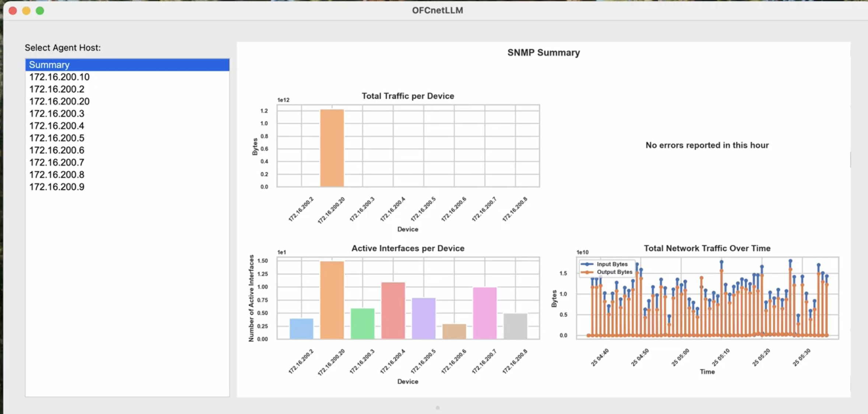
Task: Select agent host 172.16.200.2
Action: click(57, 89)
